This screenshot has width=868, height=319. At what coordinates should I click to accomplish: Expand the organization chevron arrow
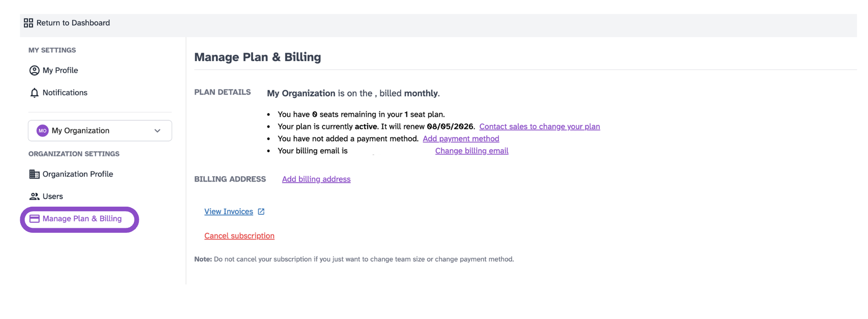pyautogui.click(x=157, y=131)
